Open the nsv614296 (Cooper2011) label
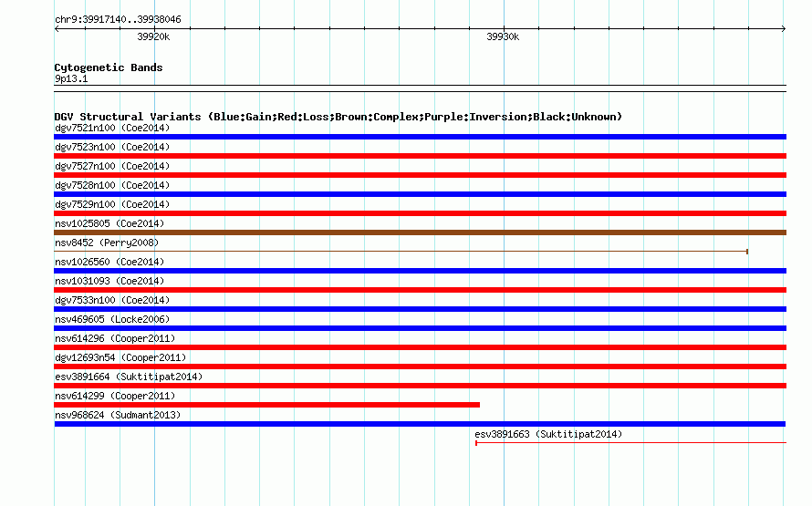The height and width of the screenshot is (506, 812). click(x=115, y=338)
